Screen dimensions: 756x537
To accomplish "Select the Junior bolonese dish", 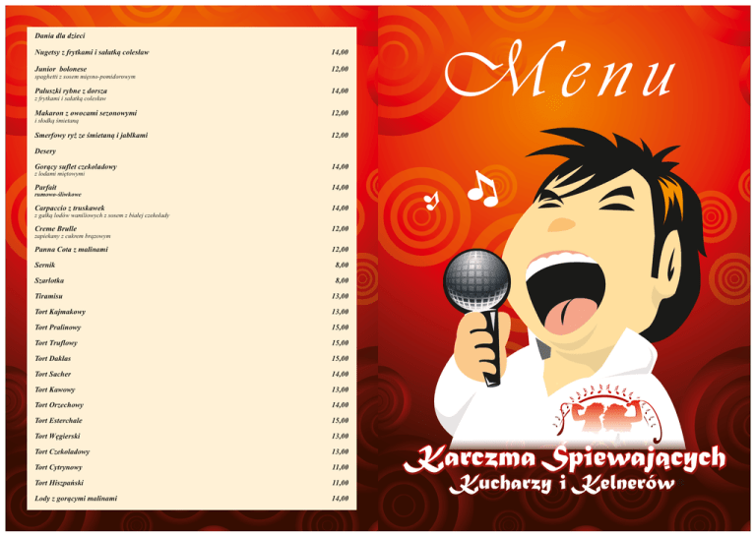I will (61, 69).
